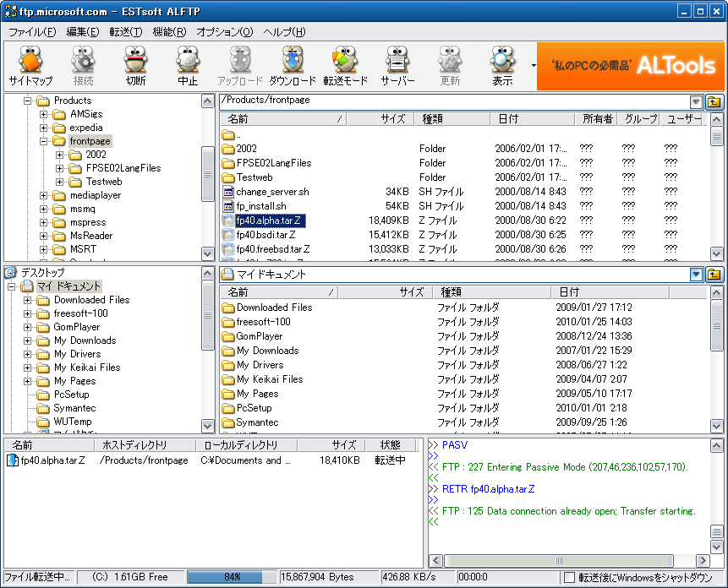
Task: Expand the mediaplayer folder node
Action: 44,195
